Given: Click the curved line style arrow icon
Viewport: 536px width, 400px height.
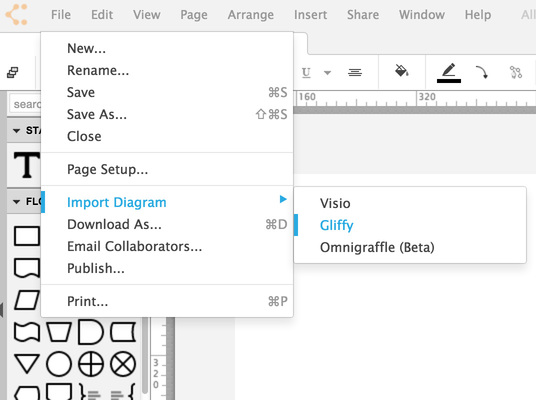Looking at the screenshot, I should click(x=482, y=72).
